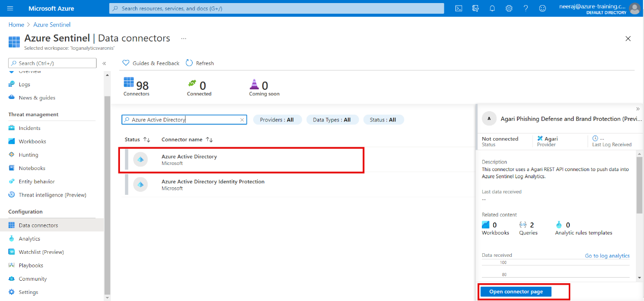The height and width of the screenshot is (301, 644).
Task: Click the Not connected status in details pane
Action: click(500, 139)
